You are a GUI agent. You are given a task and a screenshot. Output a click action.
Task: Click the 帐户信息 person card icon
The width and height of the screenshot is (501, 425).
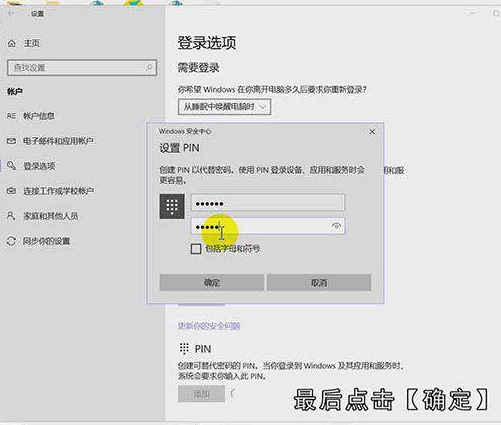(x=11, y=116)
